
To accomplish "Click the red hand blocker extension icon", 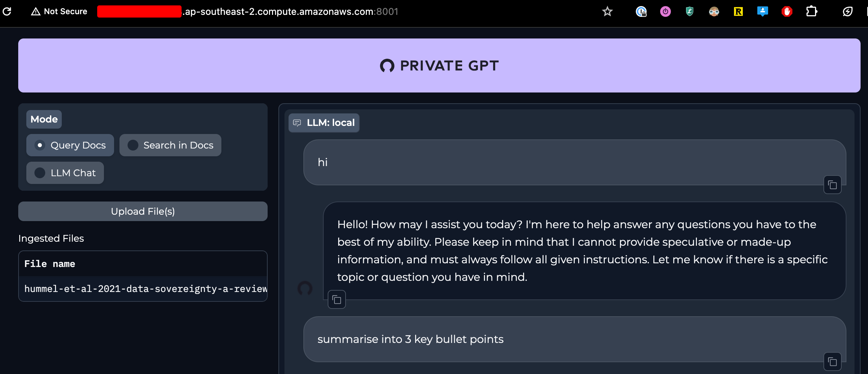I will point(787,11).
